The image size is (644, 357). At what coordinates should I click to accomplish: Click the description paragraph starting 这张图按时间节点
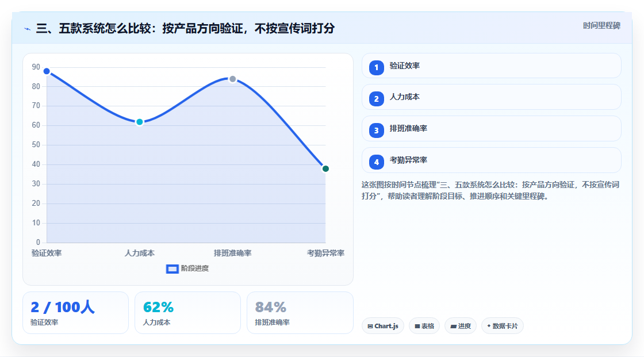490,191
